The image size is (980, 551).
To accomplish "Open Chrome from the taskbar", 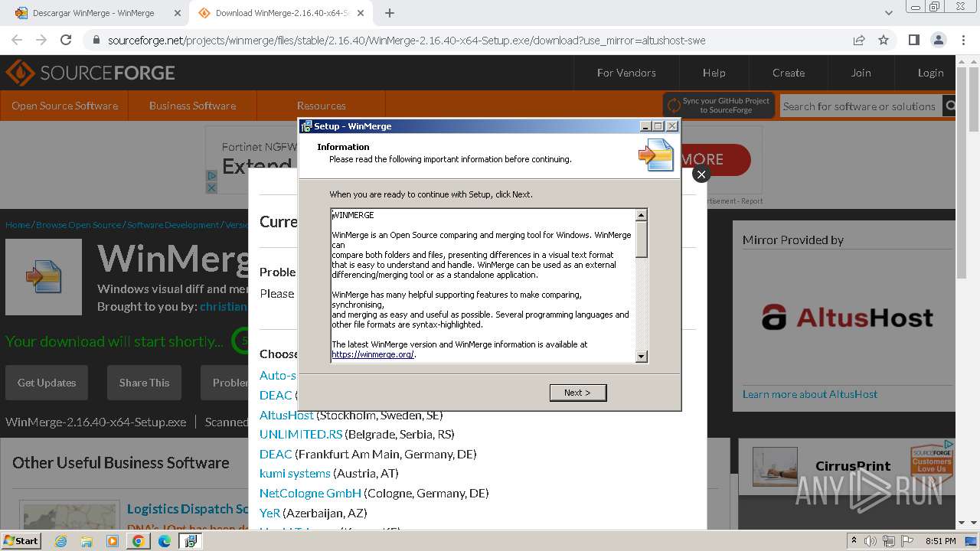I will 139,541.
